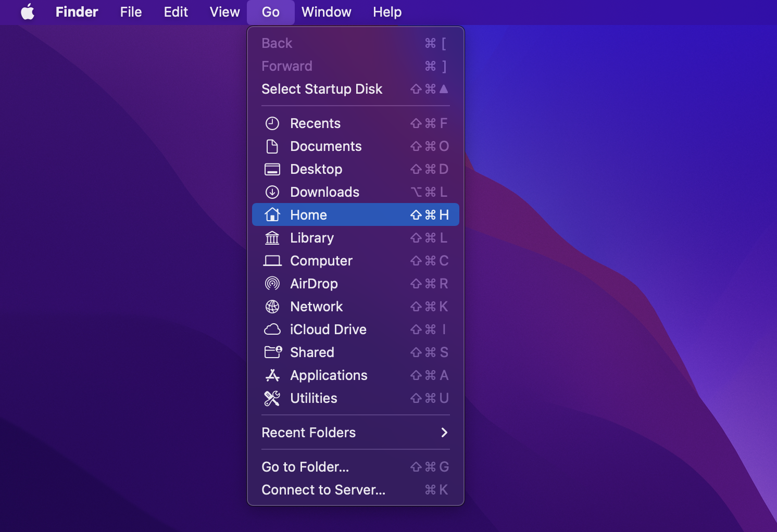The height and width of the screenshot is (532, 777).
Task: Click the Network globe icon
Action: click(272, 307)
